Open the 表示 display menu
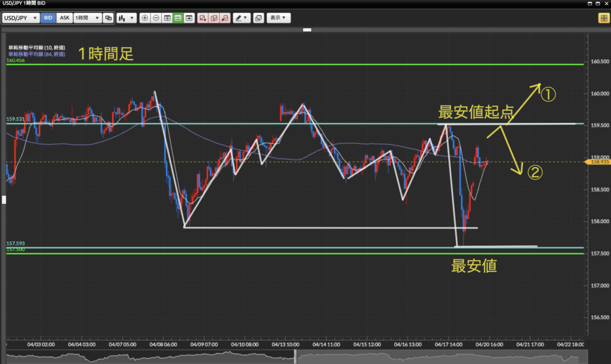The height and width of the screenshot is (364, 611). (x=278, y=18)
